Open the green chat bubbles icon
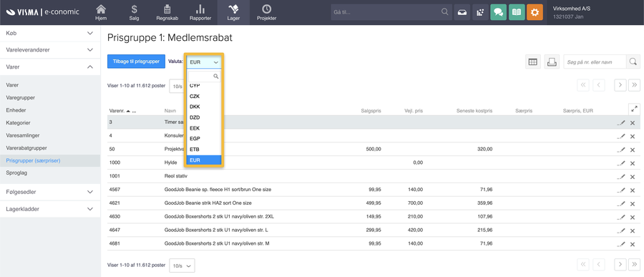Screen dimensions: 644x277 [x=498, y=12]
